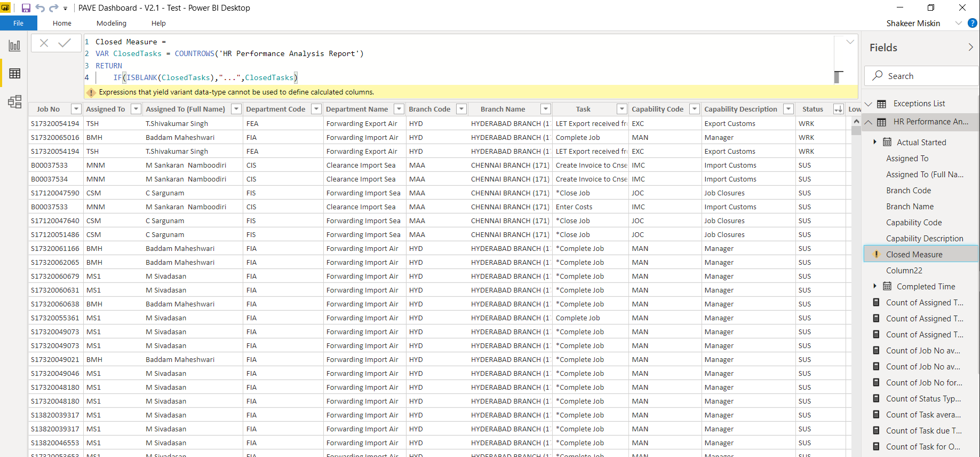The width and height of the screenshot is (980, 457).
Task: Click the search magnifier icon in Fields pane
Action: pyautogui.click(x=878, y=76)
